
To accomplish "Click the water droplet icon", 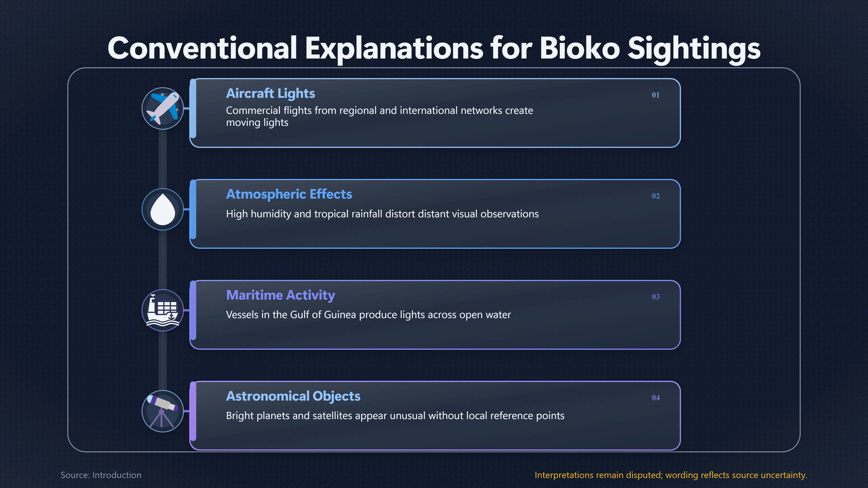I will click(x=163, y=209).
